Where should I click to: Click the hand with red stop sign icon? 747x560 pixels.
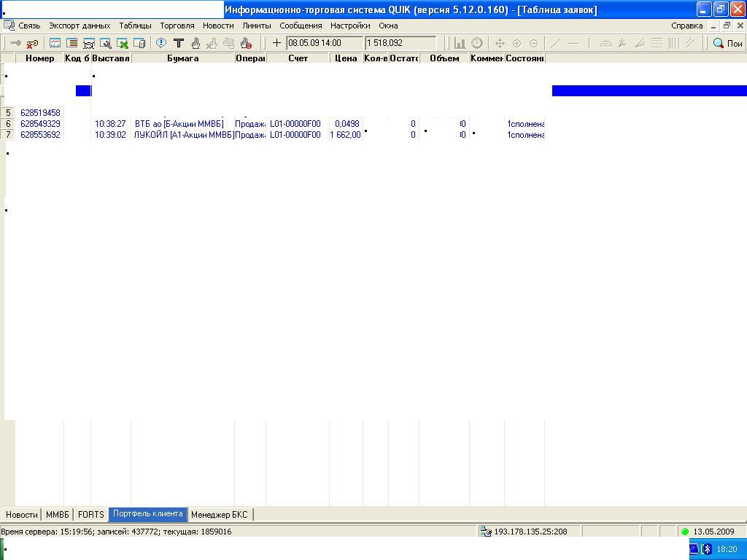246,43
